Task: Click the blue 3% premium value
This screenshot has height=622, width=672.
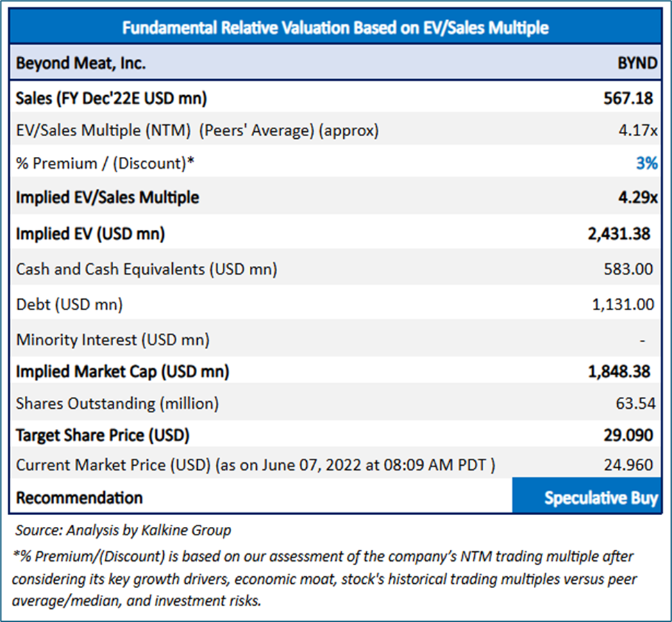Action: tap(647, 164)
